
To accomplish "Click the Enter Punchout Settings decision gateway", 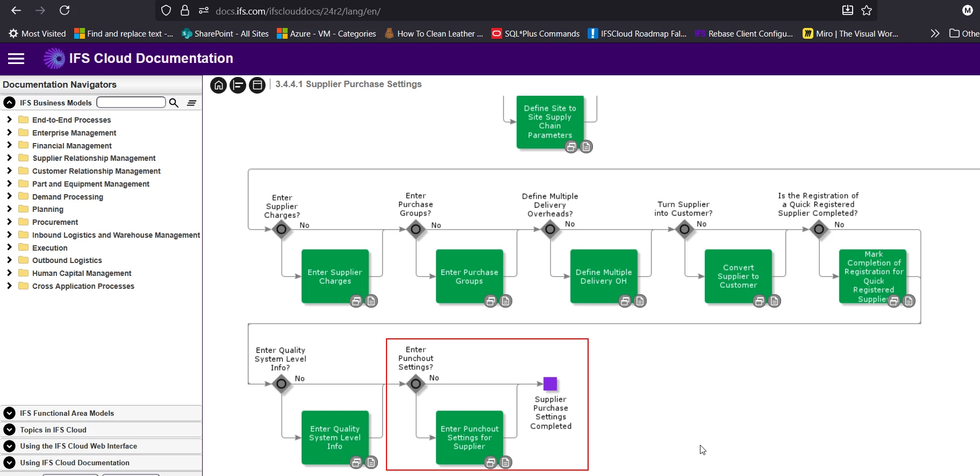I will pos(416,383).
